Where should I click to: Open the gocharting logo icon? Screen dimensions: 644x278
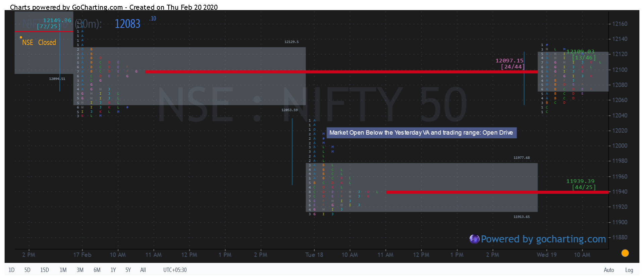[474, 239]
